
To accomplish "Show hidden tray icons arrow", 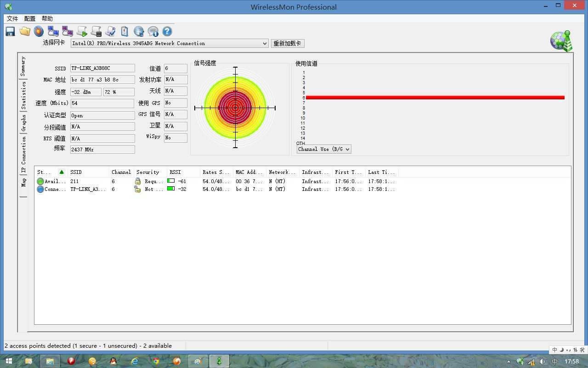I will pyautogui.click(x=509, y=362).
